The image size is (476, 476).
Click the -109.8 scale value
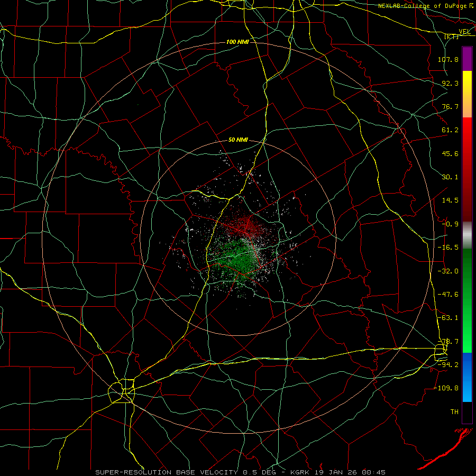[446, 388]
